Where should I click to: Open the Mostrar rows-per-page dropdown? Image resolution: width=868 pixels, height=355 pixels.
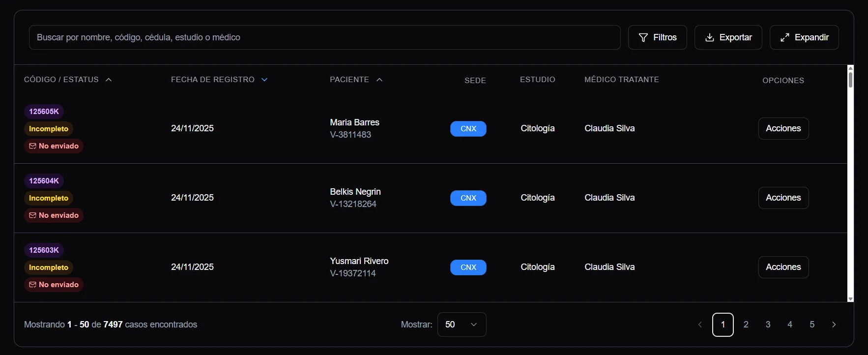tap(462, 325)
